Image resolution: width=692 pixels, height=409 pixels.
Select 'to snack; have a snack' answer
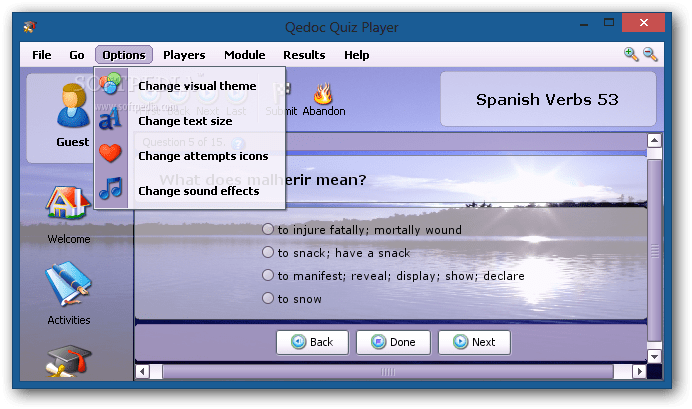click(x=267, y=252)
